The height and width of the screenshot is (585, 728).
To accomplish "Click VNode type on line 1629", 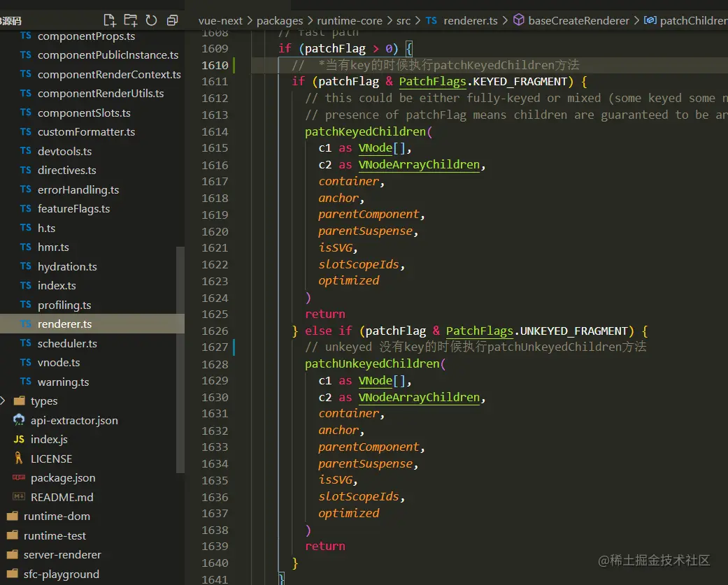I will tap(375, 381).
